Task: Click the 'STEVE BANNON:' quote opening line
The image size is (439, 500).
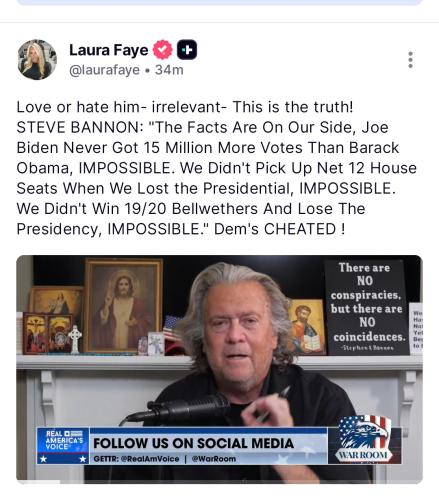Action: [80, 127]
